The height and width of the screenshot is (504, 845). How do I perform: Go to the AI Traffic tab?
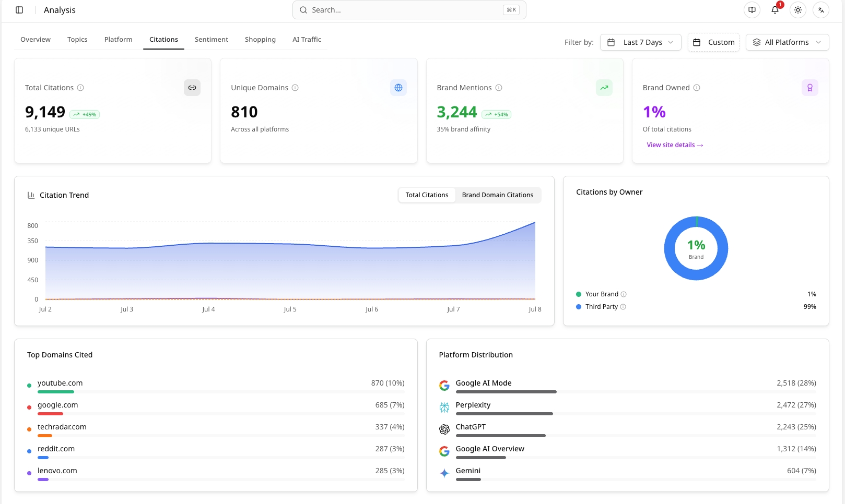(x=307, y=40)
